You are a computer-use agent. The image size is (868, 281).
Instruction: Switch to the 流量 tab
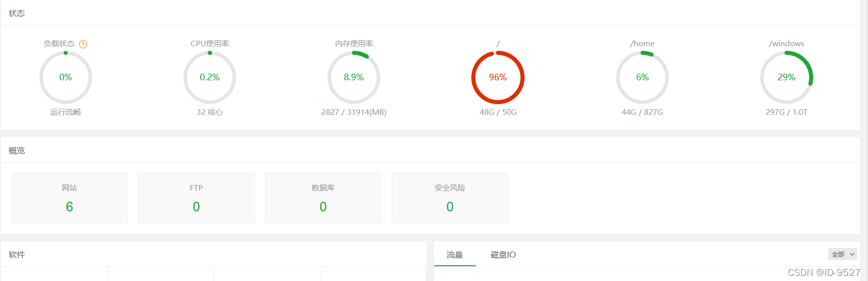(x=455, y=255)
